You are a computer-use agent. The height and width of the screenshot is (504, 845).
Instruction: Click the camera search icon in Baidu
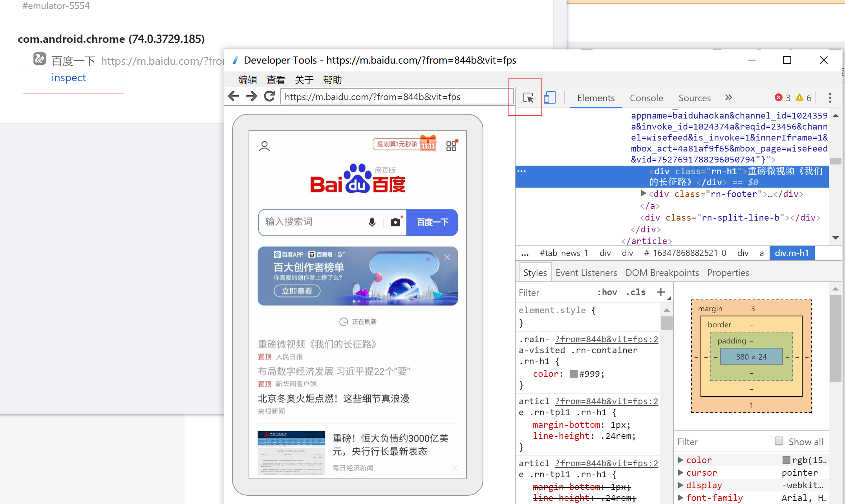395,222
